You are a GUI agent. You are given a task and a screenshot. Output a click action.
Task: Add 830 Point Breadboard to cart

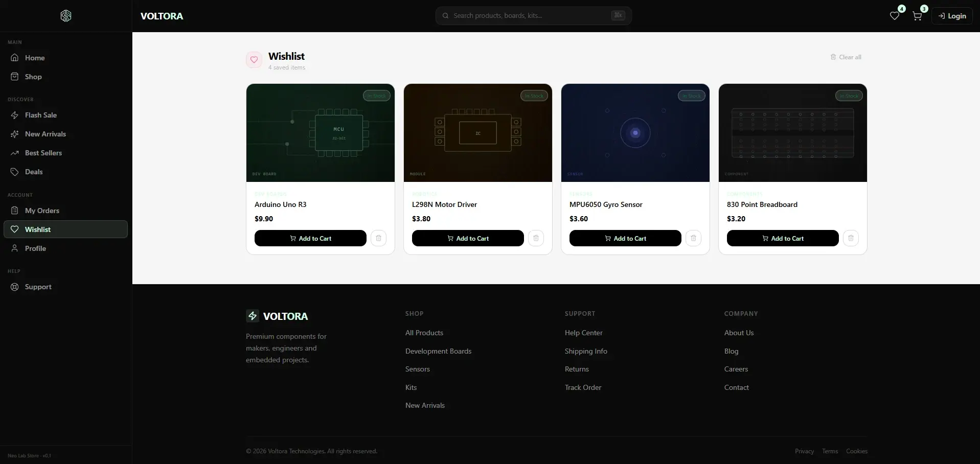click(x=783, y=238)
